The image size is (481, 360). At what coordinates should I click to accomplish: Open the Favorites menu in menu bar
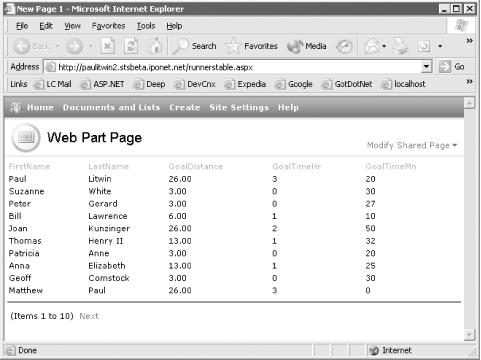108,26
